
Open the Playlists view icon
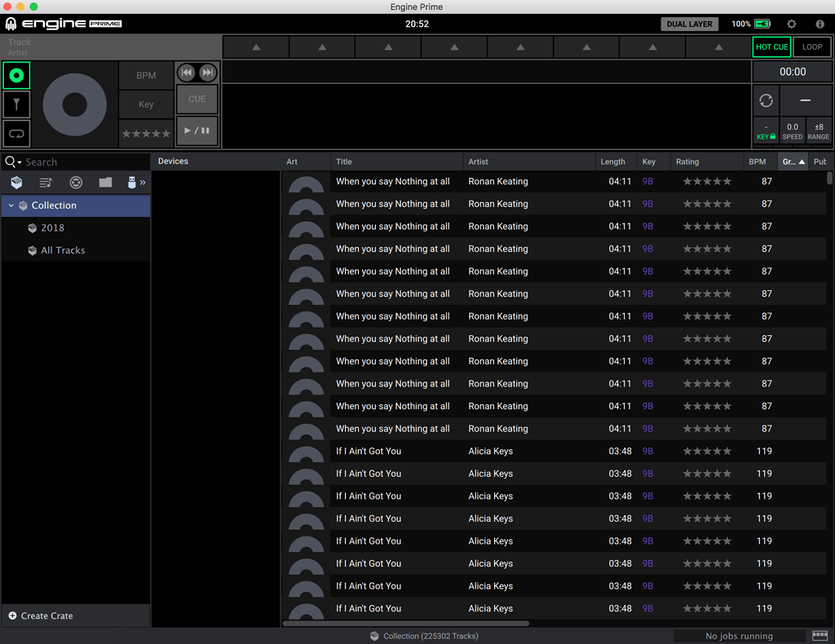pos(46,183)
